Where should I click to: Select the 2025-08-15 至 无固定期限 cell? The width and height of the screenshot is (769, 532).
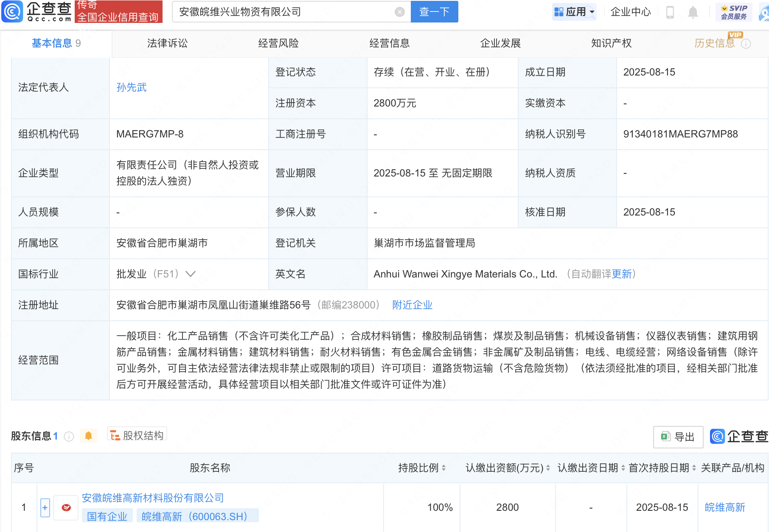click(x=433, y=173)
